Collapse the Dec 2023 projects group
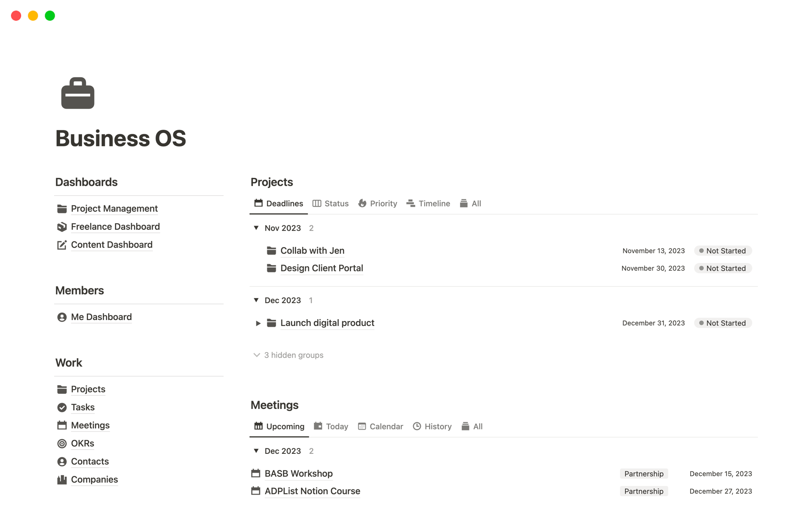Viewport: 812px width, 508px height. point(256,300)
